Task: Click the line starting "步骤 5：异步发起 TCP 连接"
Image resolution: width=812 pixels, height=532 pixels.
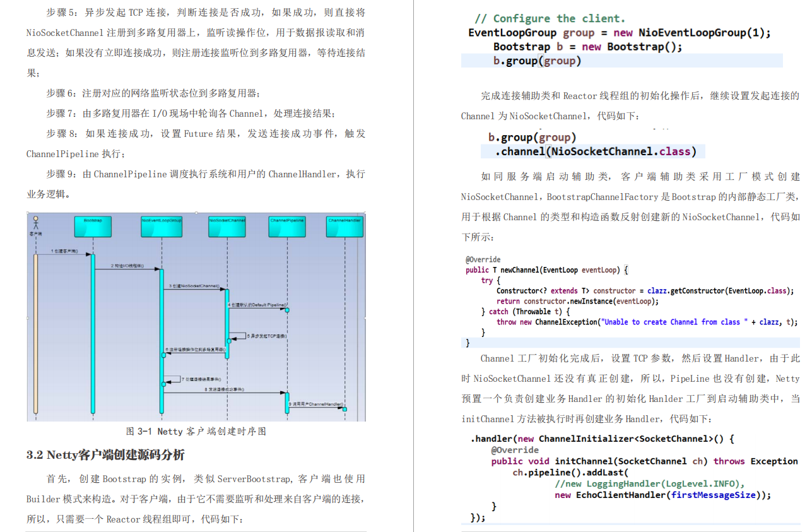Action: pos(206,13)
